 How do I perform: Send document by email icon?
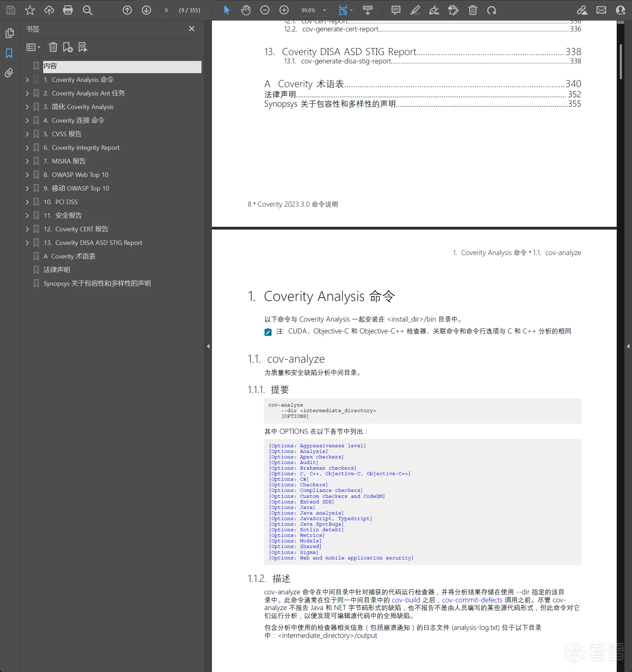(601, 10)
